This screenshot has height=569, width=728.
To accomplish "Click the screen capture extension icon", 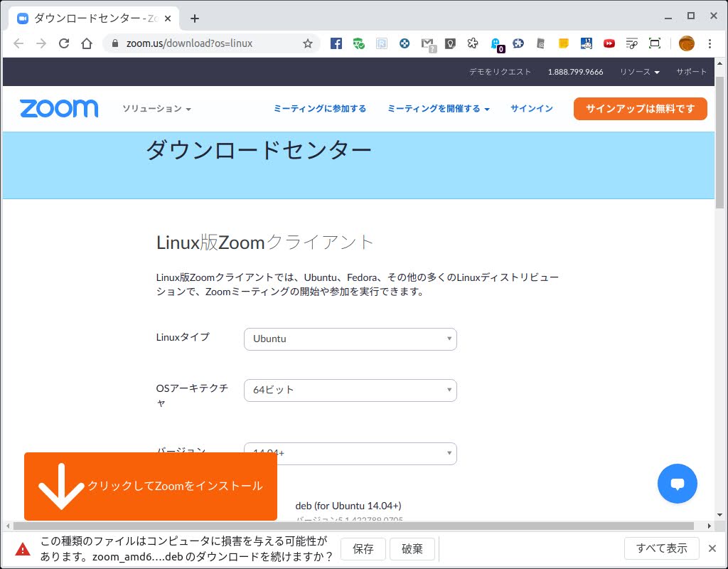I will [655, 43].
